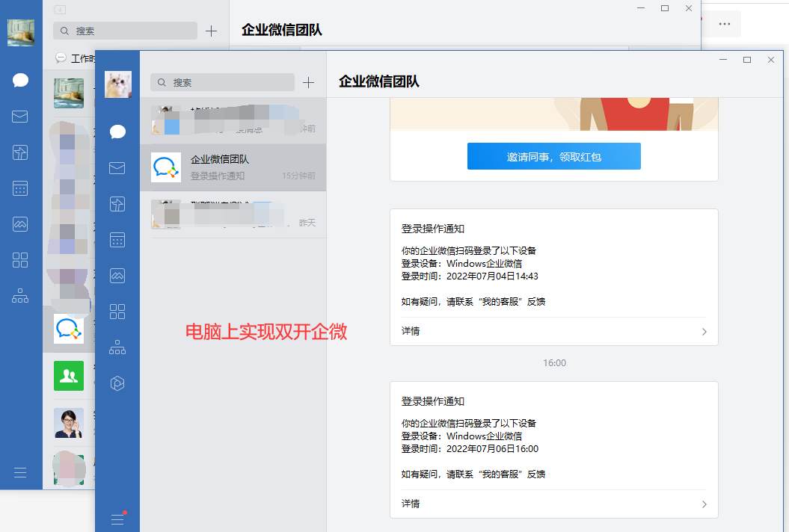Click plus button beside front window search
The height and width of the screenshot is (532, 789).
(x=308, y=82)
